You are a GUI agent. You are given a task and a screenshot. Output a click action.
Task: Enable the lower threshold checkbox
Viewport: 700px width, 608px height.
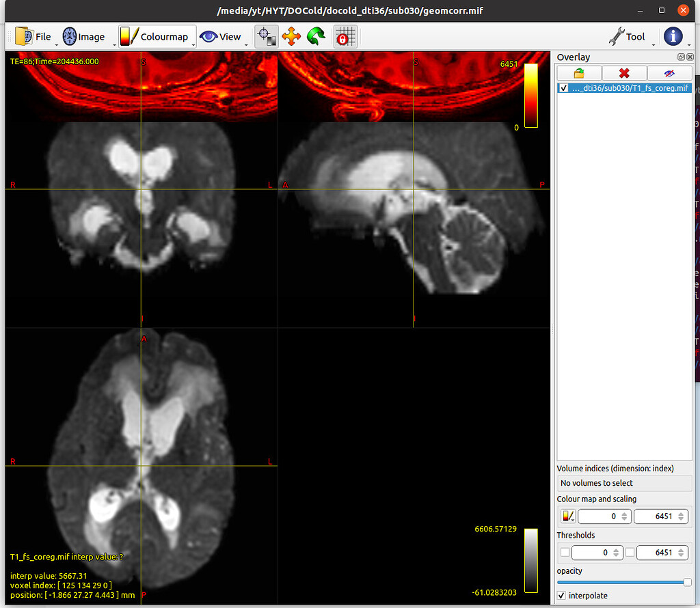(x=564, y=552)
